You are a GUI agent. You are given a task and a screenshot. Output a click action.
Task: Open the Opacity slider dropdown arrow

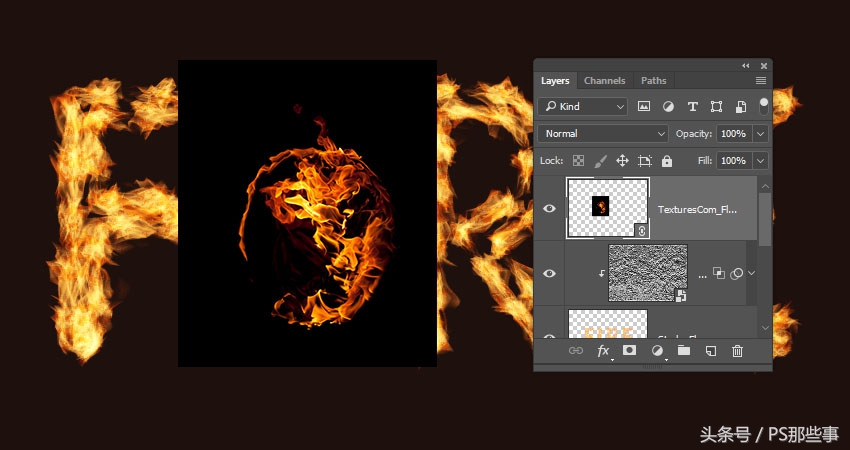(x=761, y=134)
